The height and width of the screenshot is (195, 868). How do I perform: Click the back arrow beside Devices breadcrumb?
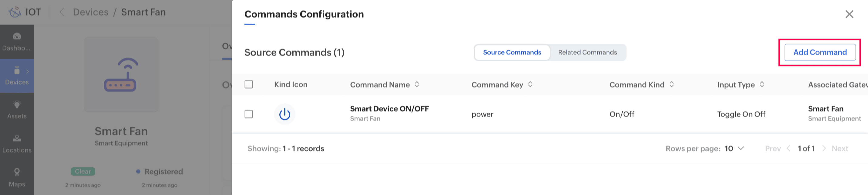tap(62, 12)
